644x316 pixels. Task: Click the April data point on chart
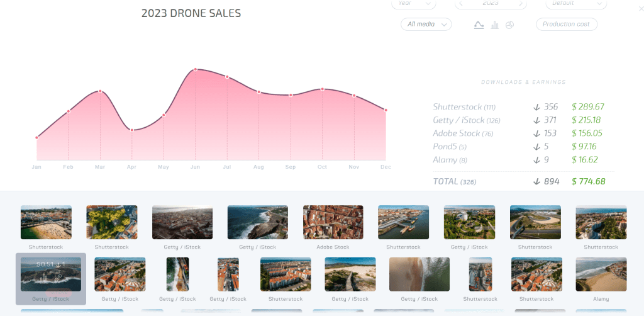[132, 130]
